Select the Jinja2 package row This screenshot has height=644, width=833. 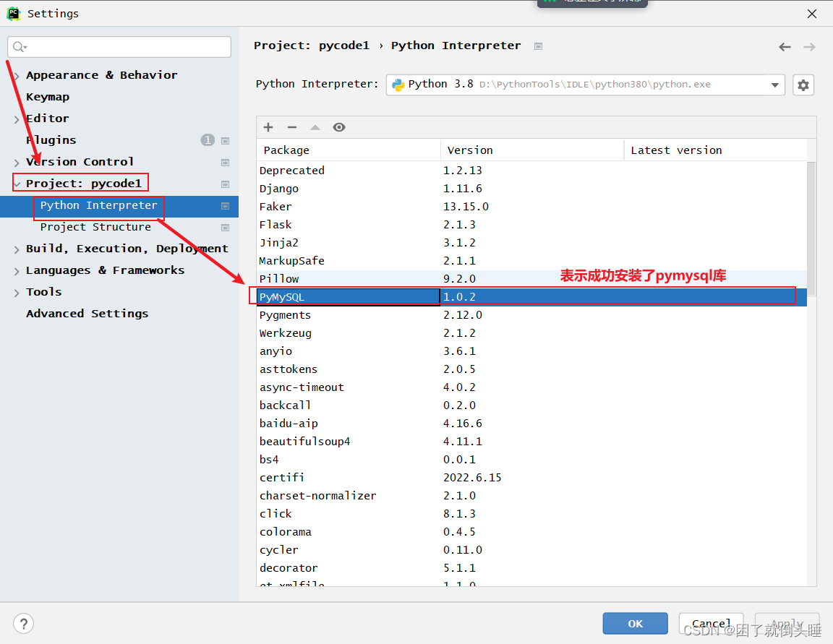coord(531,243)
